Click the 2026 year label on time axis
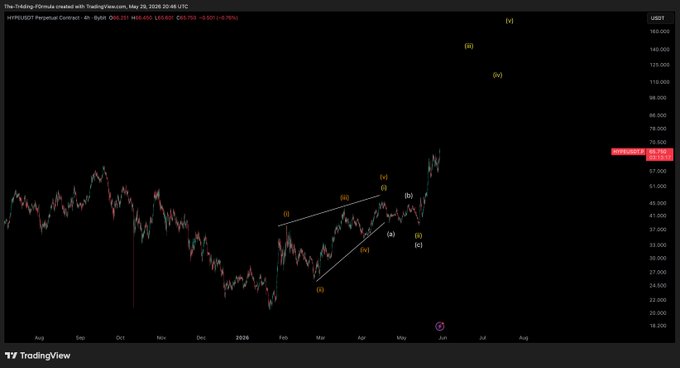 click(x=242, y=338)
